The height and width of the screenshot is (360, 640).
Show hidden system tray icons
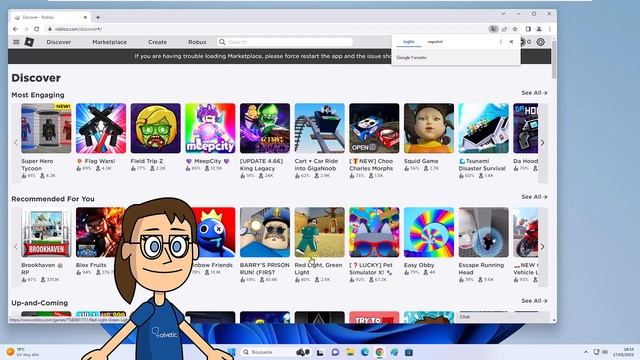click(586, 352)
